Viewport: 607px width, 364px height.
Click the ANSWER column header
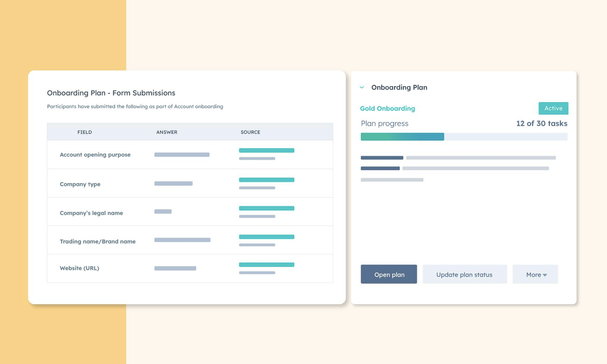167,132
